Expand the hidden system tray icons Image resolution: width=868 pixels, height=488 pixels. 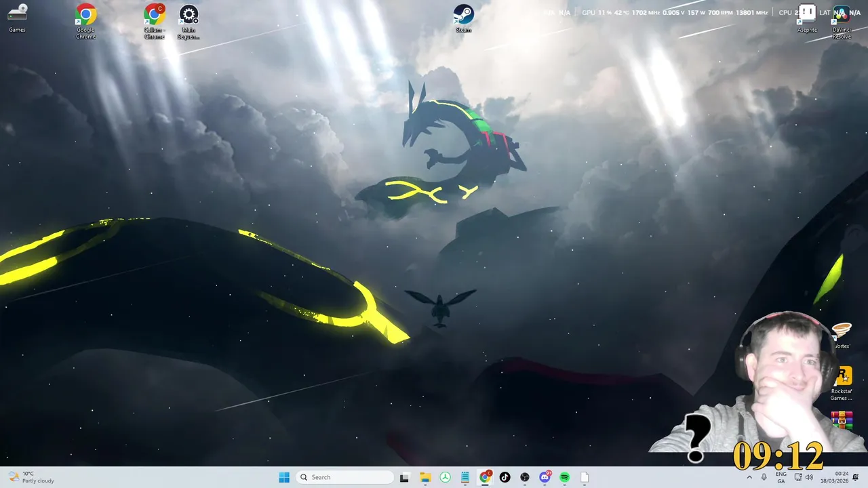(x=749, y=477)
